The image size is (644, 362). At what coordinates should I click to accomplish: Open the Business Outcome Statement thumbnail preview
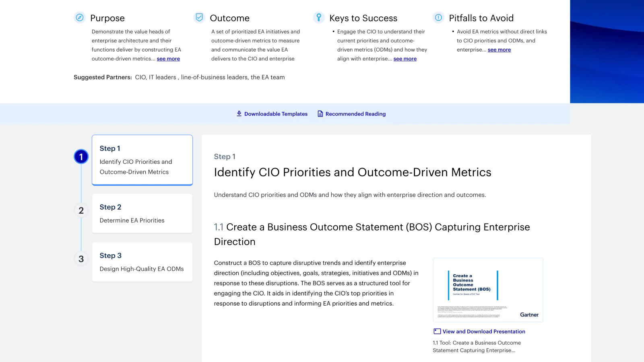pyautogui.click(x=488, y=290)
